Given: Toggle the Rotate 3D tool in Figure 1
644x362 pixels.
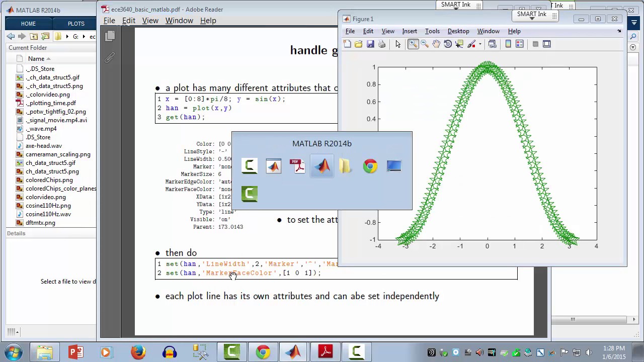Looking at the screenshot, I should [448, 44].
